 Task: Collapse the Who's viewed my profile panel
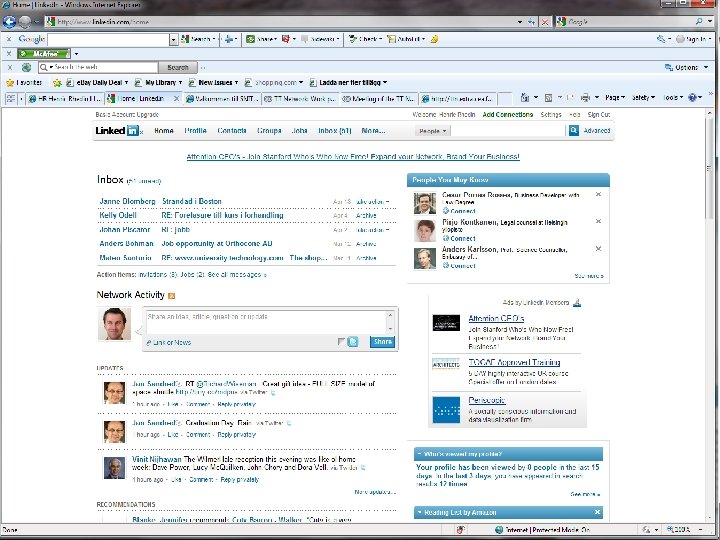coord(419,454)
